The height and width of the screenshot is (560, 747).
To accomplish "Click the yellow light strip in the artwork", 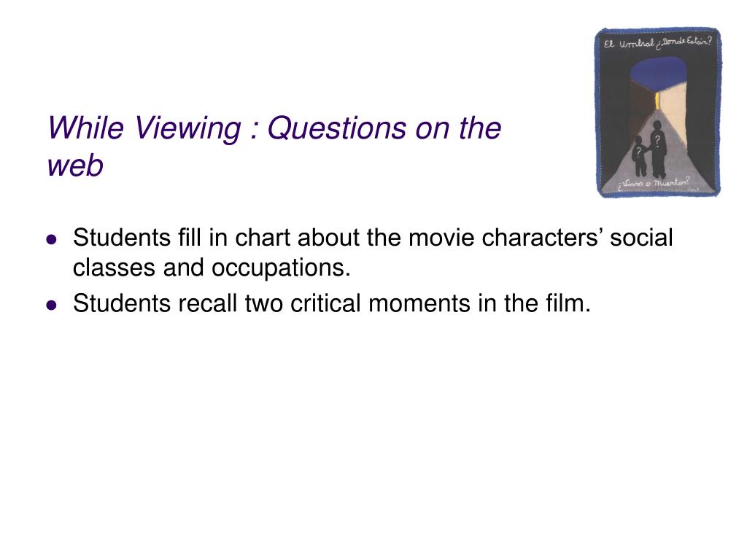I will click(657, 101).
